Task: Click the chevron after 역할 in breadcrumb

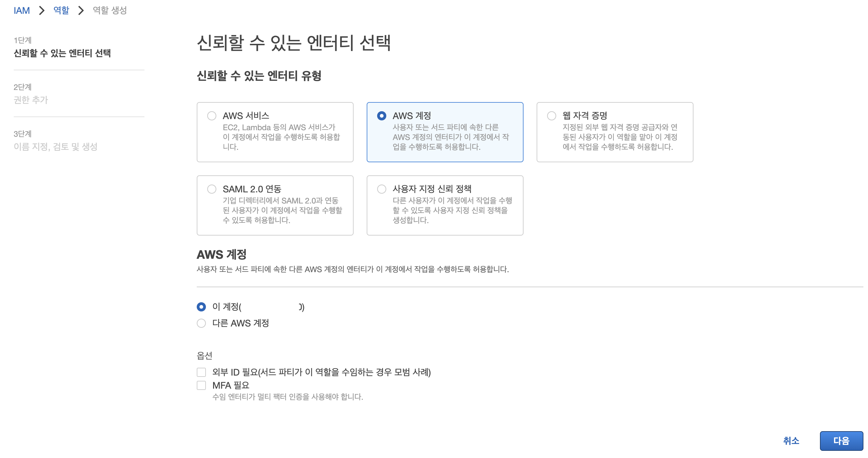Action: pos(81,10)
